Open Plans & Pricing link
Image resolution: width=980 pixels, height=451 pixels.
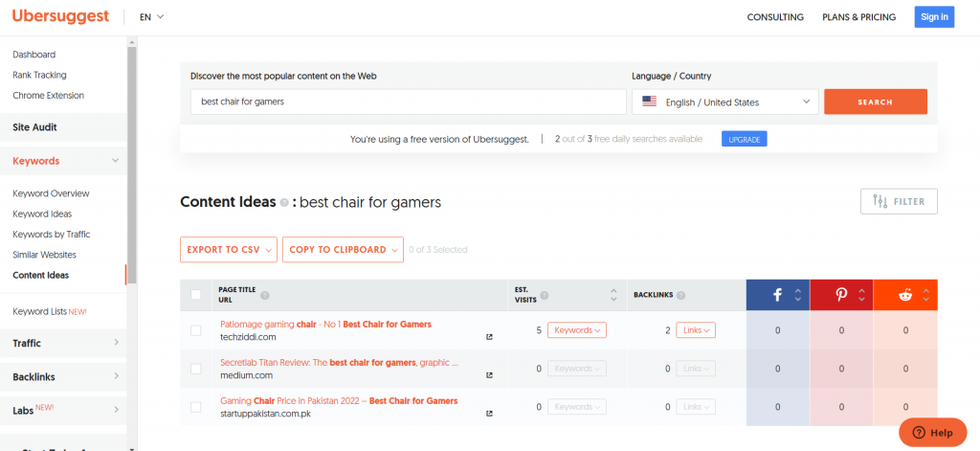coord(858,17)
